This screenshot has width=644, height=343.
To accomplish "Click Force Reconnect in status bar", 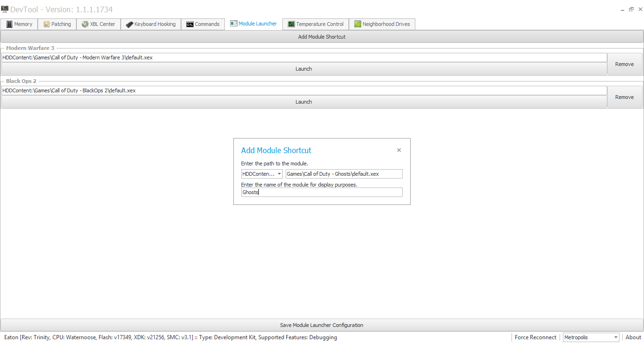I will tap(536, 337).
